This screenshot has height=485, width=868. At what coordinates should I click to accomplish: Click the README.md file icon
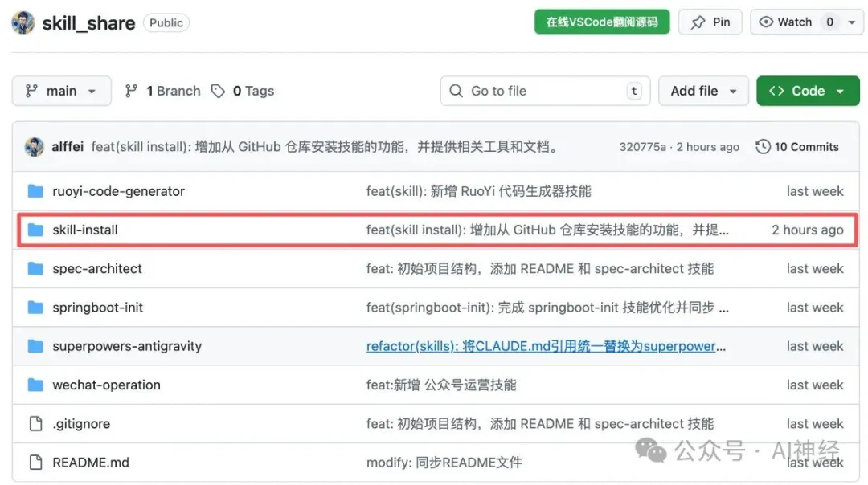click(x=35, y=463)
